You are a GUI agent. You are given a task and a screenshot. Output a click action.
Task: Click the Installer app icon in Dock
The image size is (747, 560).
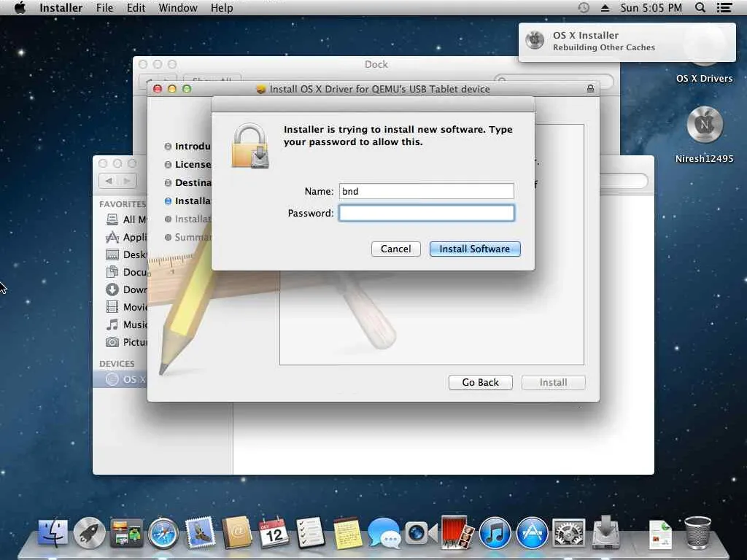click(x=605, y=532)
